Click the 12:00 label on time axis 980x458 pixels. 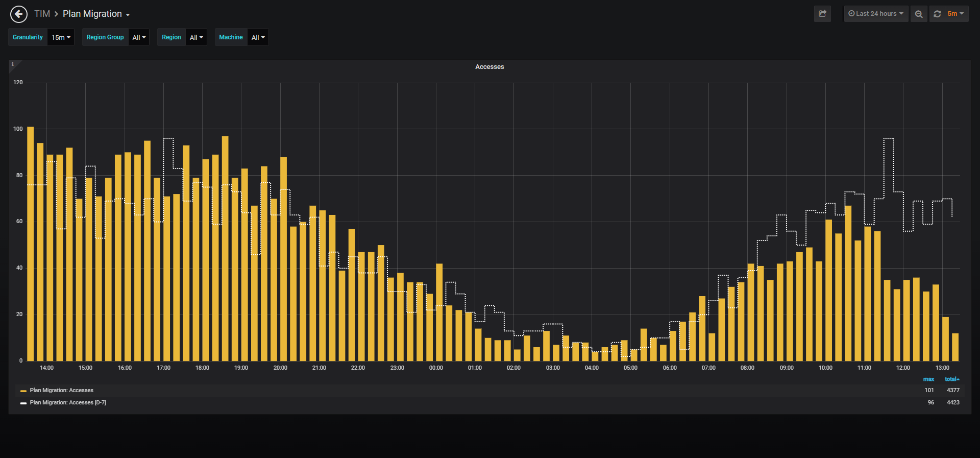pos(903,368)
